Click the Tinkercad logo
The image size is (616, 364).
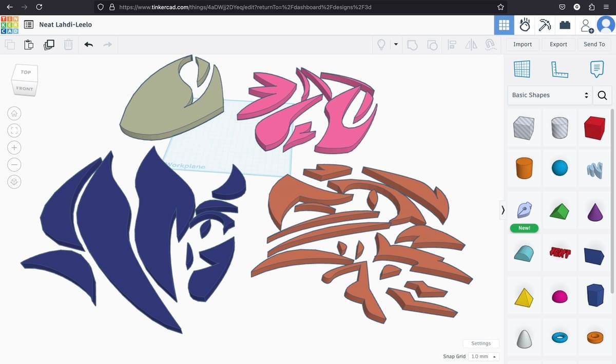pos(10,25)
